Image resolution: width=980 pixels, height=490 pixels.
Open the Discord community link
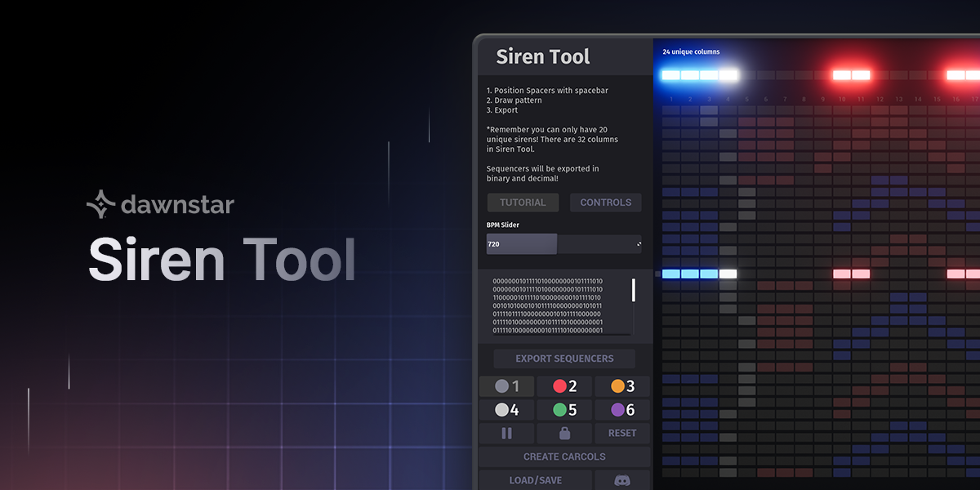623,480
